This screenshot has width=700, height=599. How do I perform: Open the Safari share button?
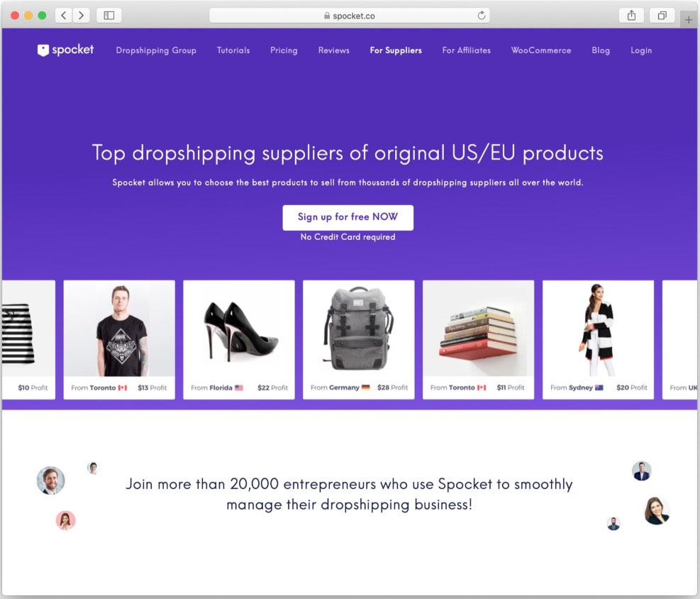631,16
